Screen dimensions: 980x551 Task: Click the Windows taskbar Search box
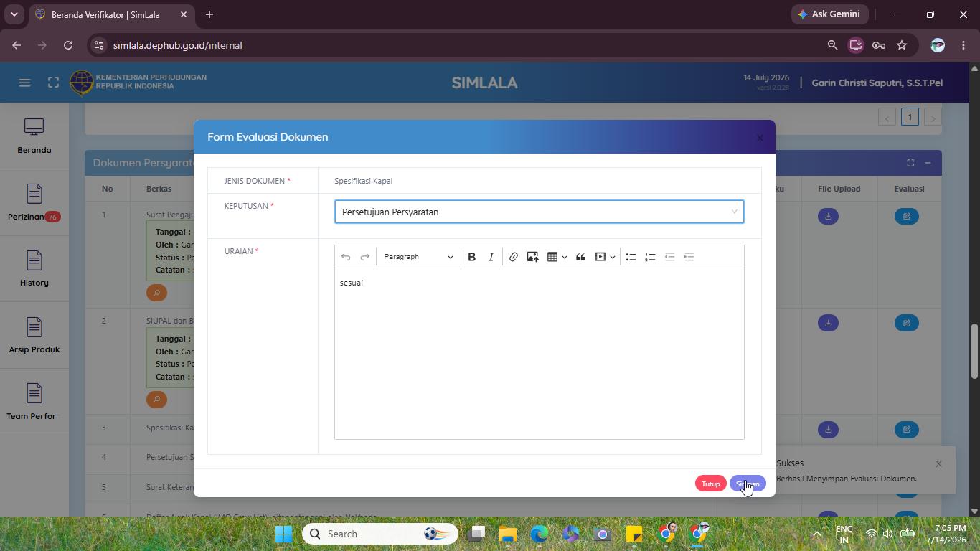click(380, 534)
